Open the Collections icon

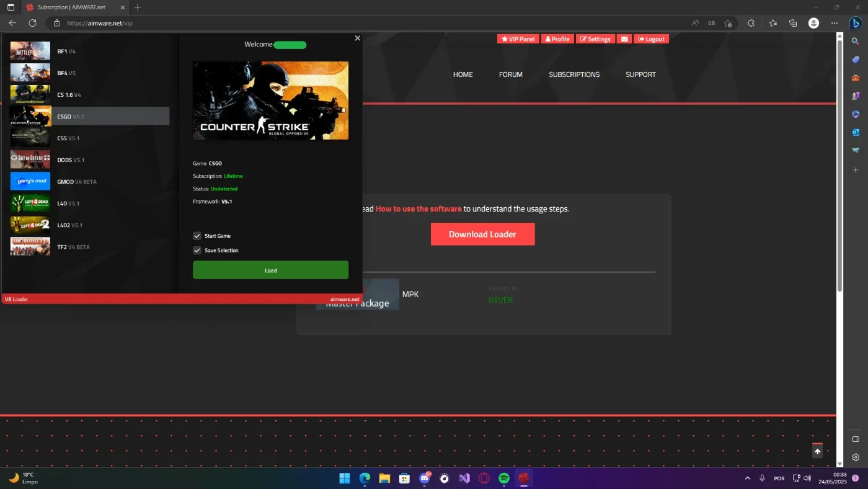(x=793, y=23)
